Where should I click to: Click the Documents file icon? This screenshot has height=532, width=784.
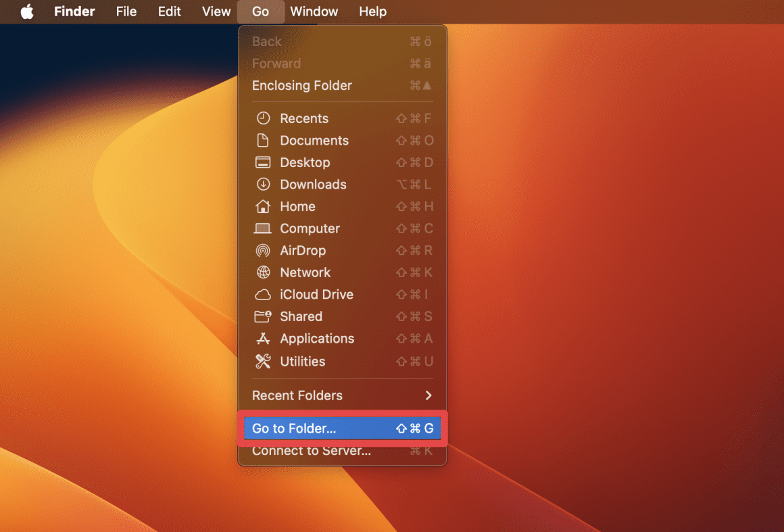(264, 140)
